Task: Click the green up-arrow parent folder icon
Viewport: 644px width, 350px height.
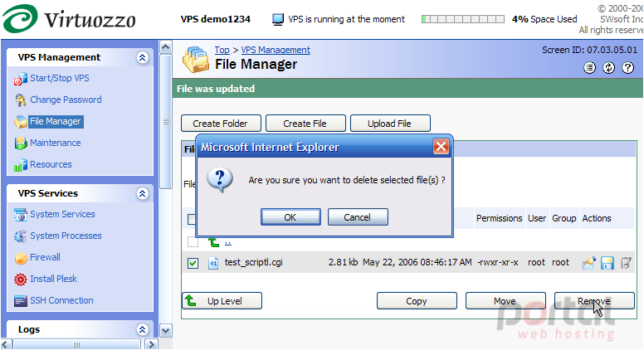Action: point(213,242)
